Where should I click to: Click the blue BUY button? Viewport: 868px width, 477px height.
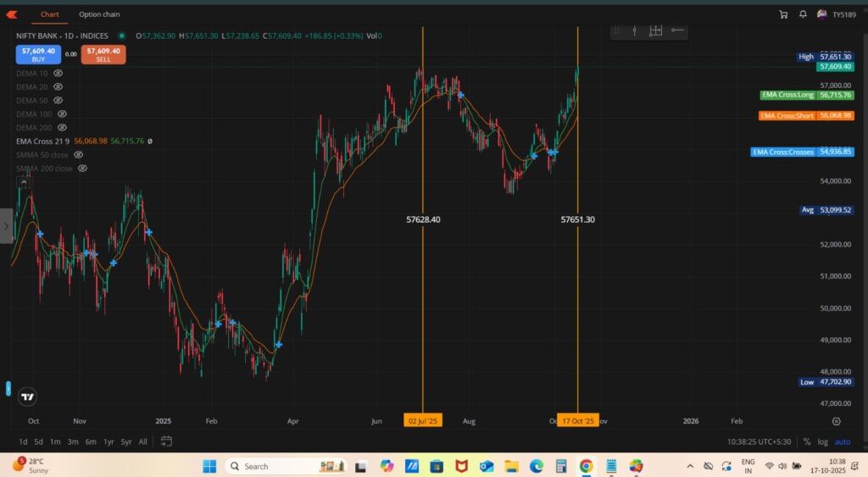pos(38,55)
